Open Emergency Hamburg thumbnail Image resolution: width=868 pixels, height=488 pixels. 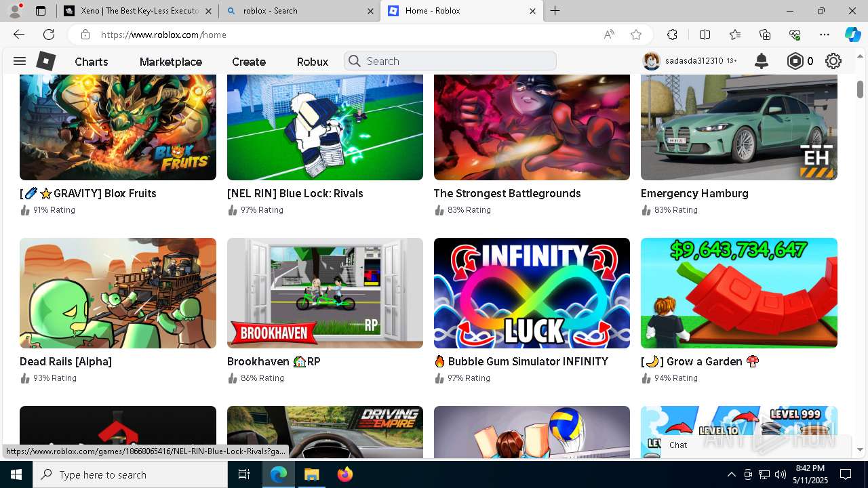739,127
